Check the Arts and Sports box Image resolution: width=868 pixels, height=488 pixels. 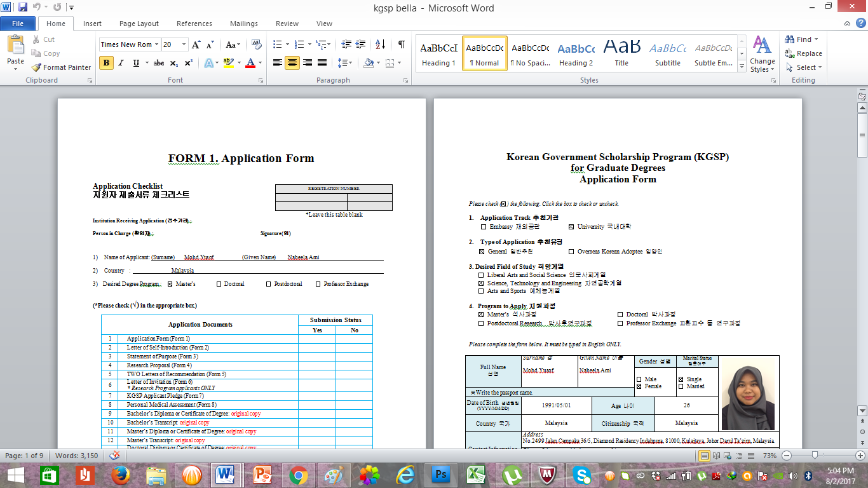tap(481, 291)
